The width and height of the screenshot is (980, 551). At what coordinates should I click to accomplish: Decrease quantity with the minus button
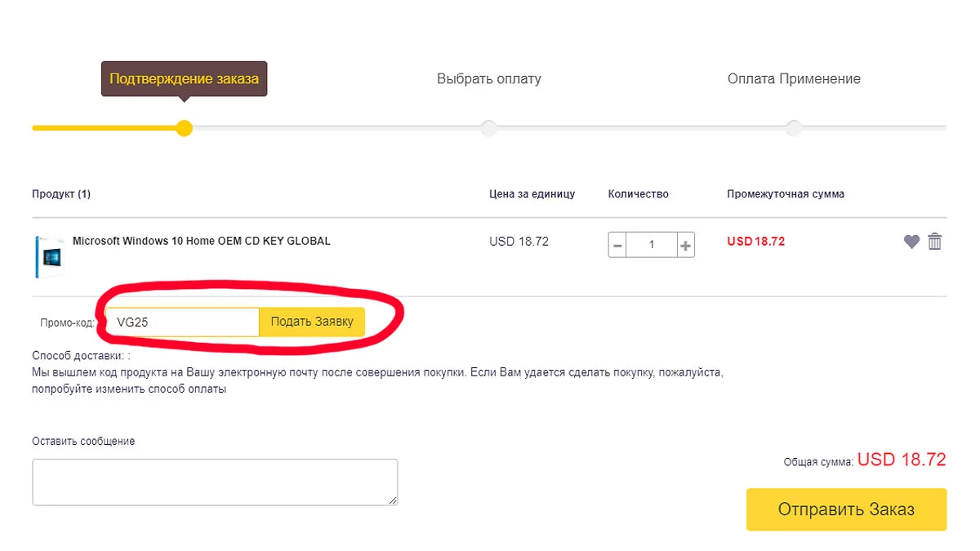point(617,245)
